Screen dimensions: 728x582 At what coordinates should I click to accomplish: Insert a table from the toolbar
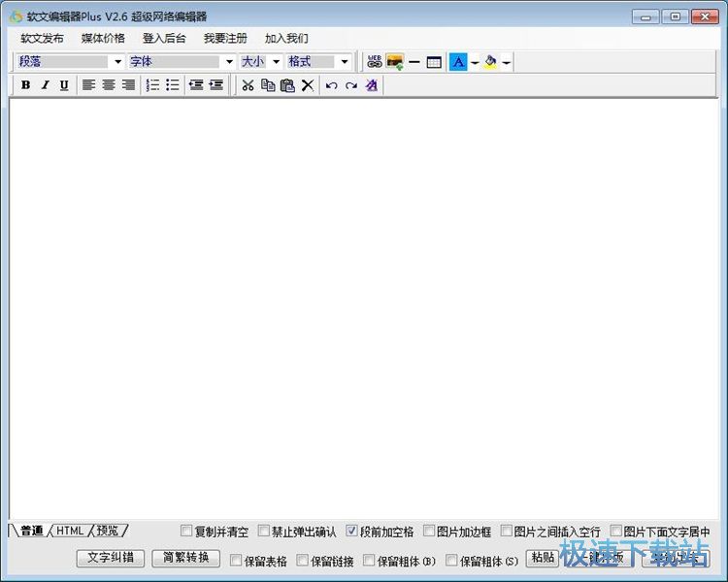434,62
